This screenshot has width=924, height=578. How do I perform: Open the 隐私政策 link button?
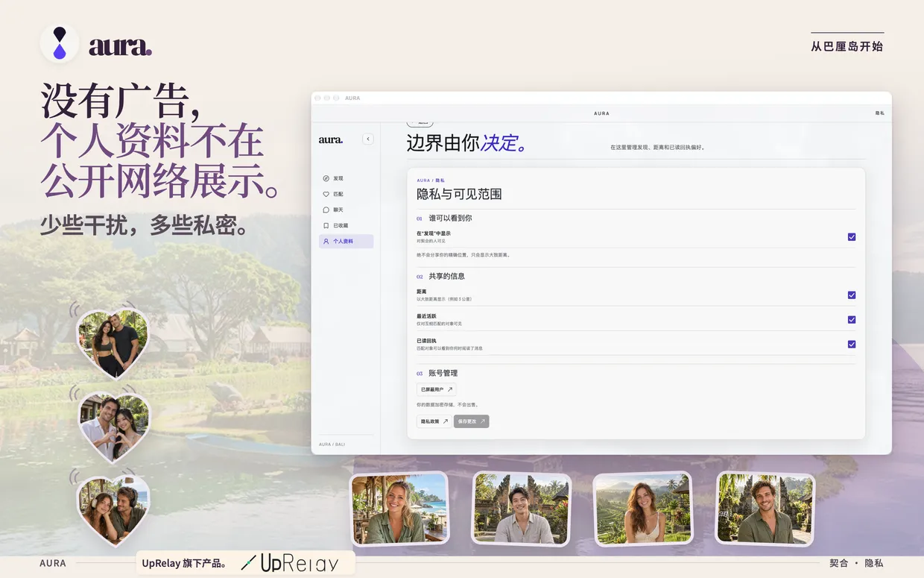[x=434, y=421]
